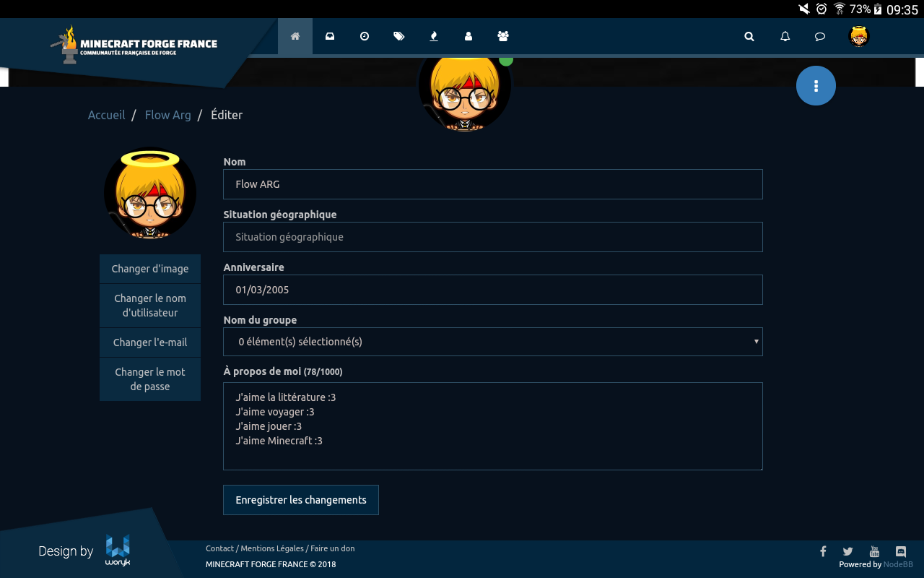Screen dimensions: 924x578
Task: Open the 'Mentions Légales' link
Action: click(x=272, y=548)
